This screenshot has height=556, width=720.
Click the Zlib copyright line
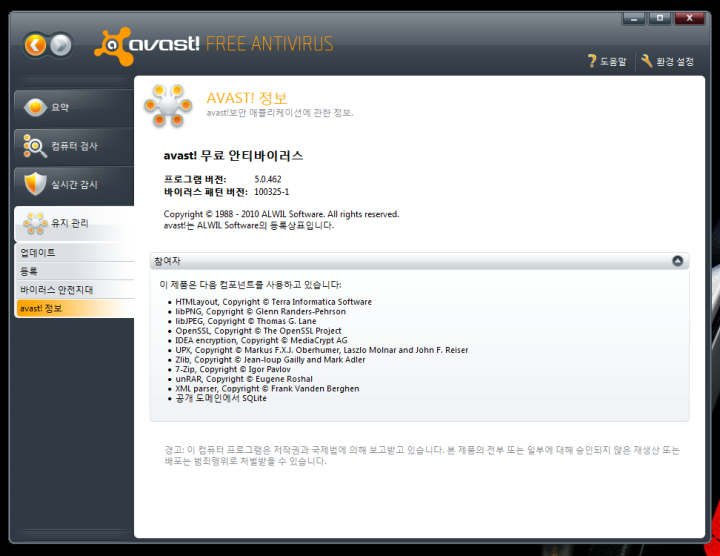270,359
